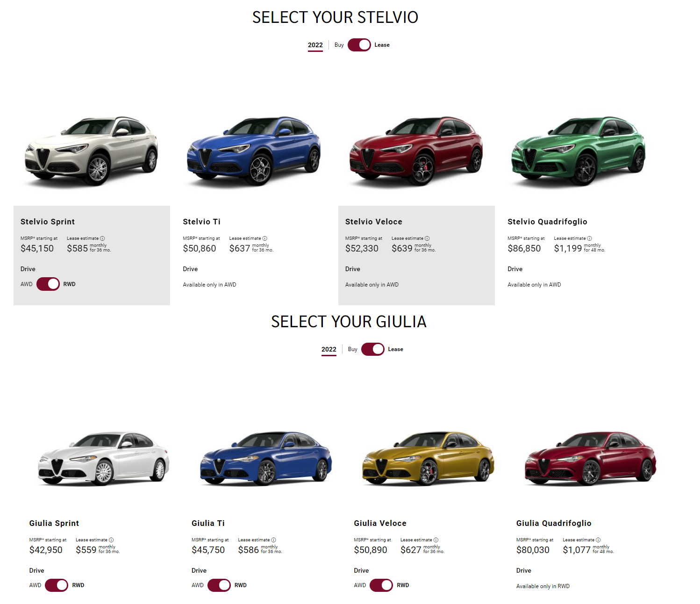Toggle Stelvio Buy/Lease switch
Viewport: 700px width, 604px height.
(x=359, y=45)
